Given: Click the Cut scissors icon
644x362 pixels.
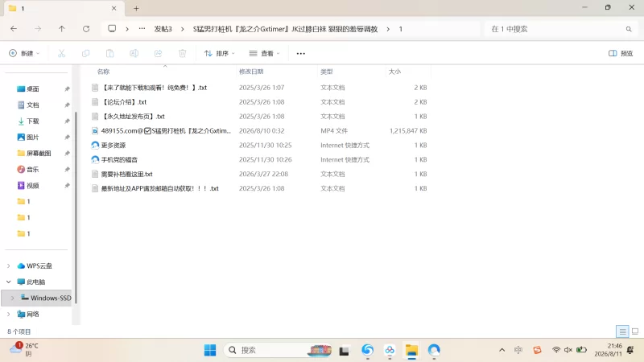Looking at the screenshot, I should [62, 53].
